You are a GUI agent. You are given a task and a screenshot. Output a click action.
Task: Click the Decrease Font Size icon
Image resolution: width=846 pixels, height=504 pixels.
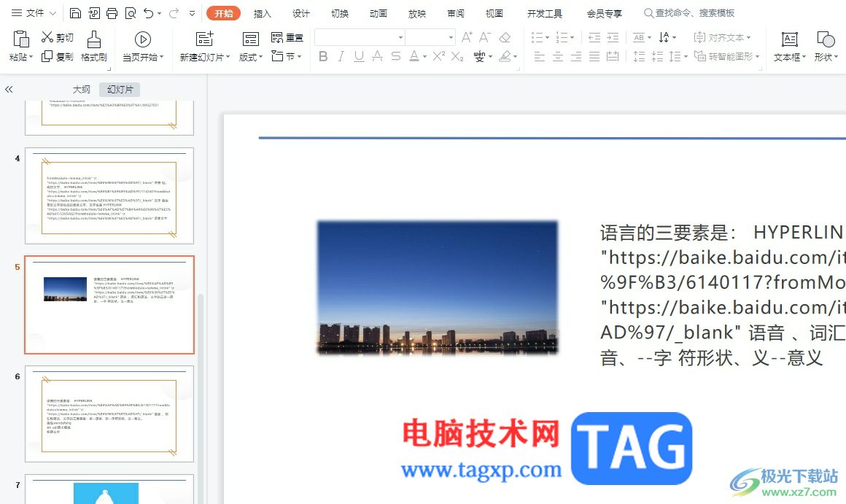click(485, 36)
